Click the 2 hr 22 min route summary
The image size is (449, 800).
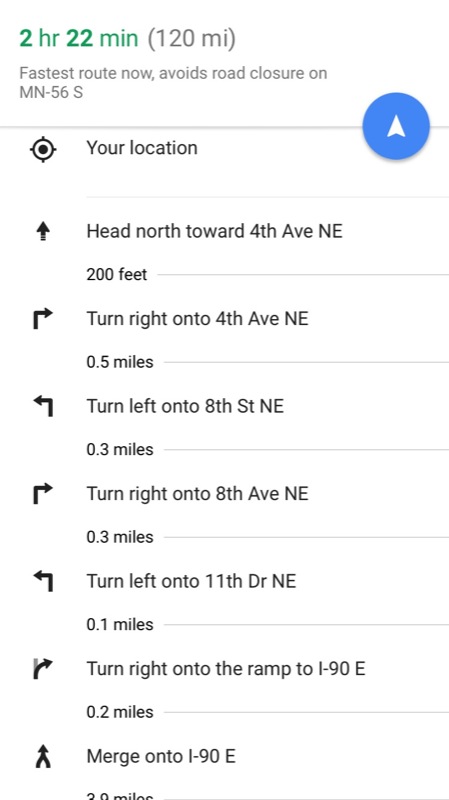pyautogui.click(x=79, y=39)
